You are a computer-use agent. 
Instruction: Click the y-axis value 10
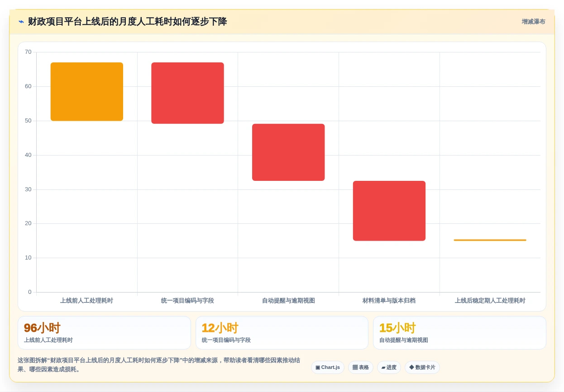pos(28,258)
